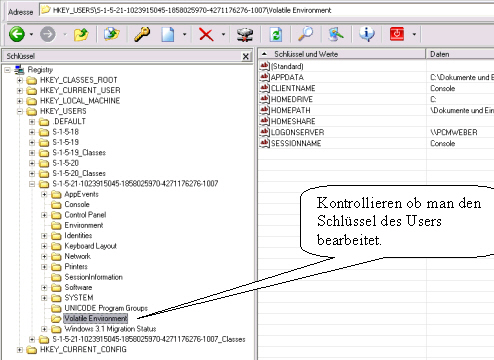
Task: Click the grey Forward arrow button
Action: click(48, 34)
